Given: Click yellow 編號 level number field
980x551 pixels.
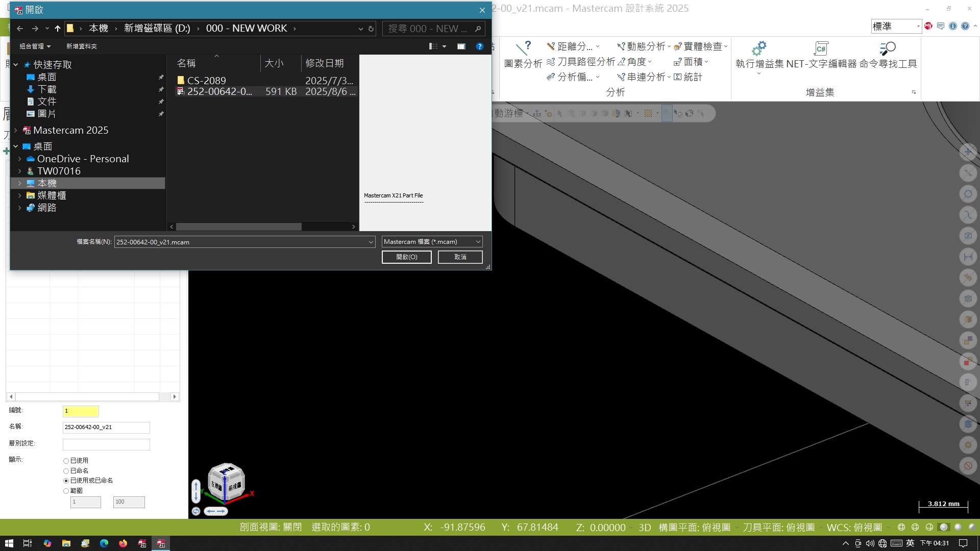Looking at the screenshot, I should 81,411.
